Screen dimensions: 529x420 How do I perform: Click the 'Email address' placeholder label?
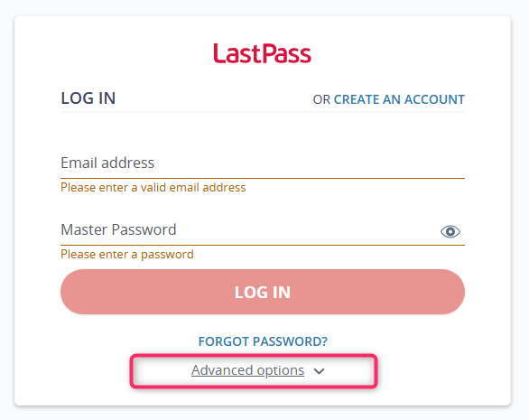(107, 163)
